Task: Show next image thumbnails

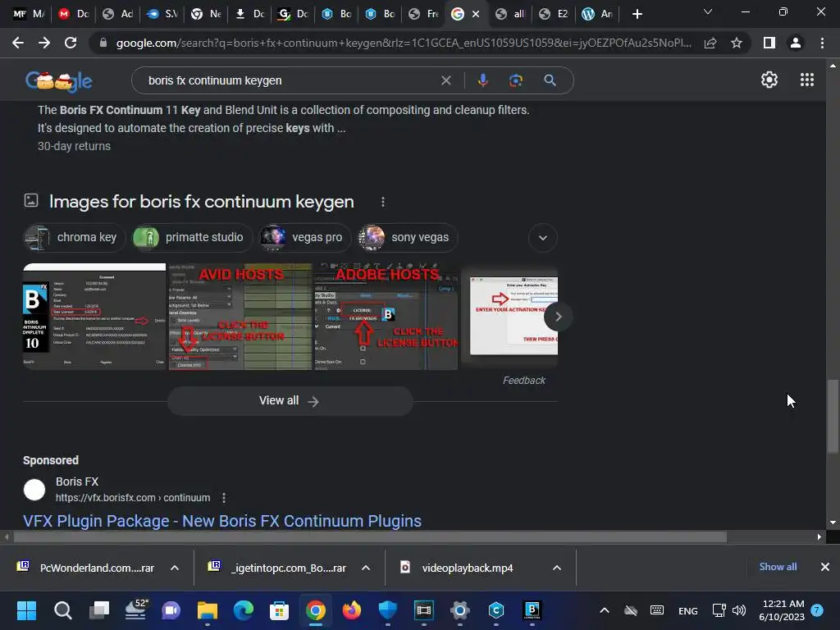Action: pos(558,317)
